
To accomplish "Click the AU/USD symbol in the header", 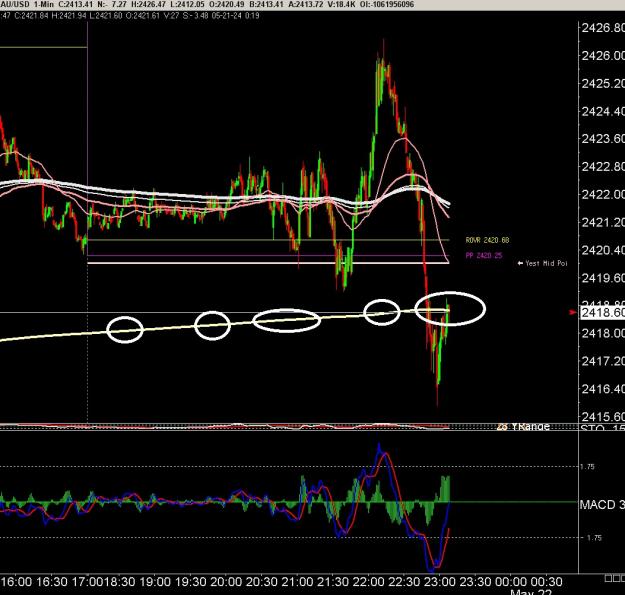I will [x=14, y=4].
